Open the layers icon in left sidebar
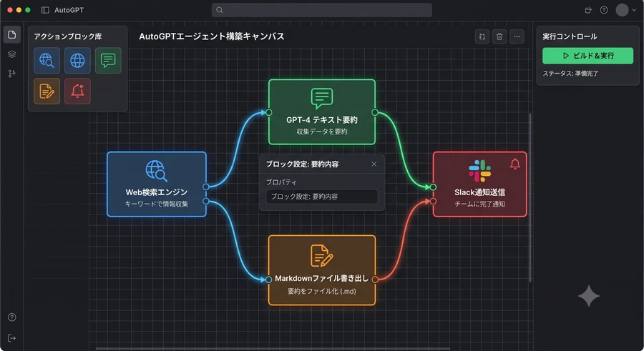 [12, 54]
